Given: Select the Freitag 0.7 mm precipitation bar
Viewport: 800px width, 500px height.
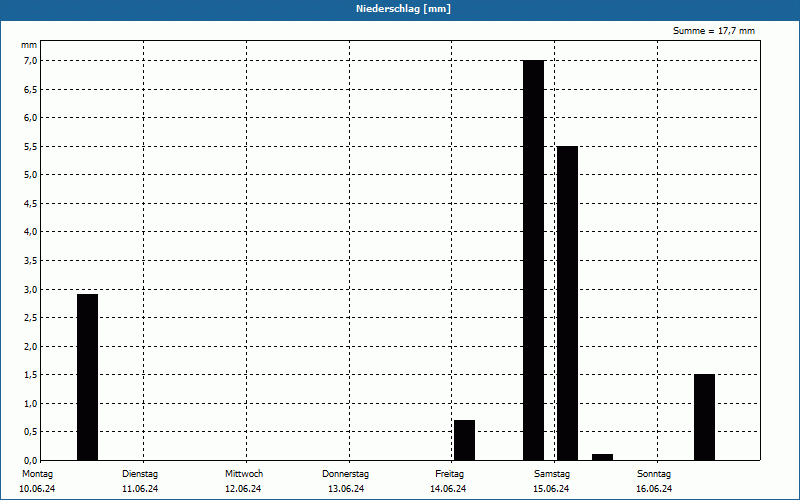Looking at the screenshot, I should 464,440.
